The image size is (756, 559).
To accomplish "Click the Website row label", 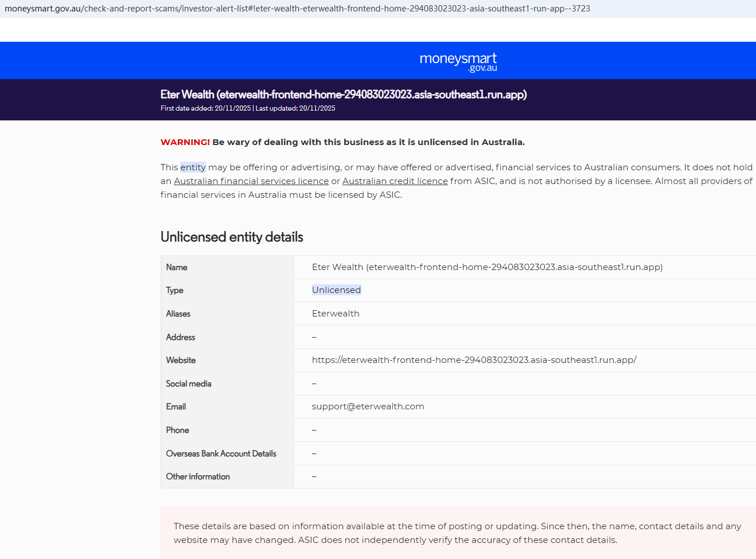I will pyautogui.click(x=181, y=360).
